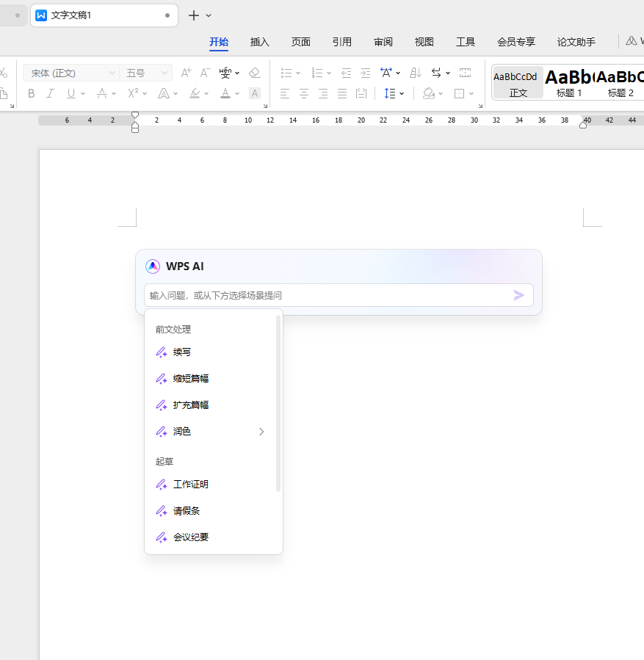644x660 pixels.
Task: Open the 宋体 (正文) font name dropdown
Action: pos(112,73)
